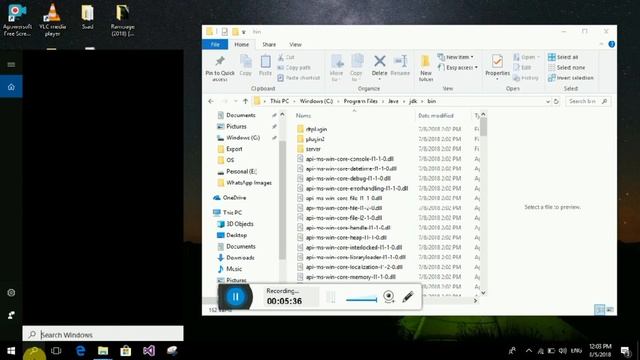Open the File tab

click(215, 44)
